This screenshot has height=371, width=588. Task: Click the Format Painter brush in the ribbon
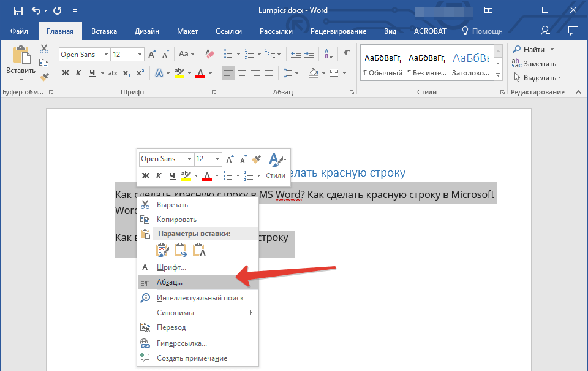44,77
